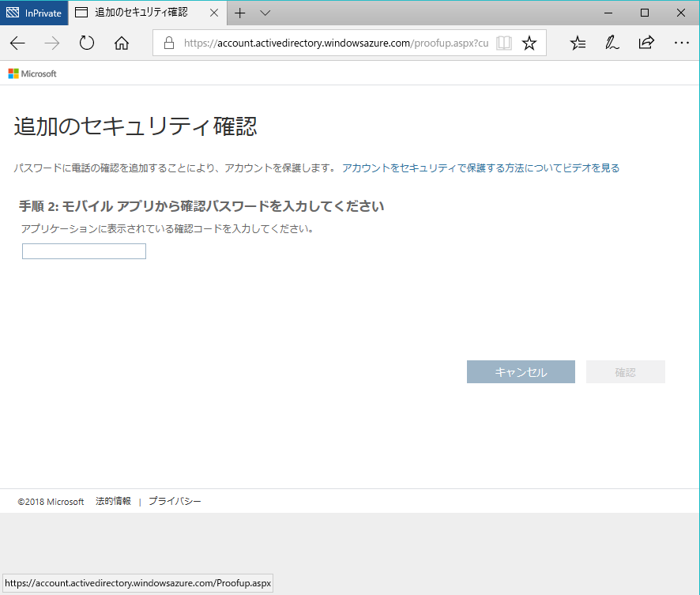Activate Reading view in the address bar
The image size is (700, 595).
click(503, 43)
